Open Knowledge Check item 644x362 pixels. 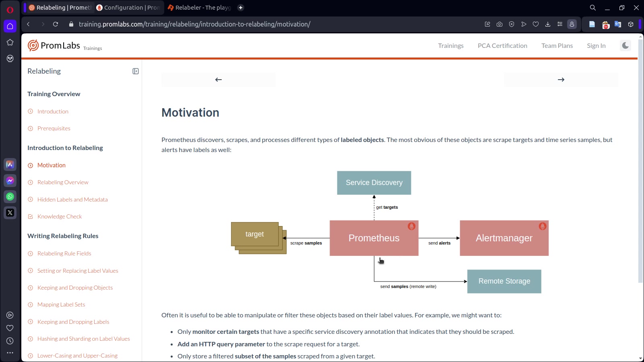60,216
